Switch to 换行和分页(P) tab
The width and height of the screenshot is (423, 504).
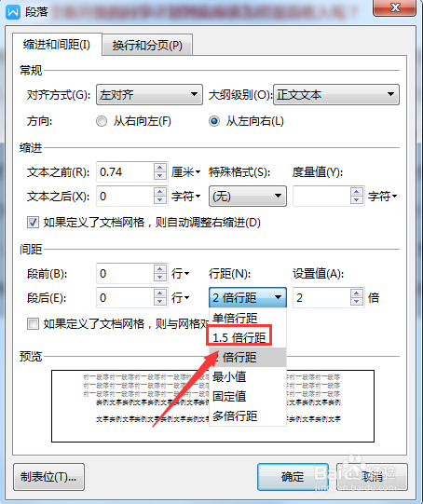click(x=147, y=46)
